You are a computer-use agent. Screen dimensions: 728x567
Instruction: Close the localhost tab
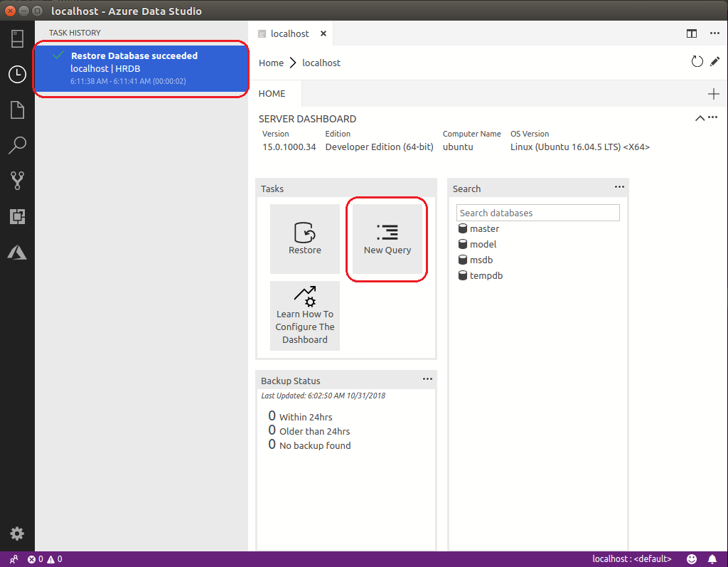coord(323,33)
